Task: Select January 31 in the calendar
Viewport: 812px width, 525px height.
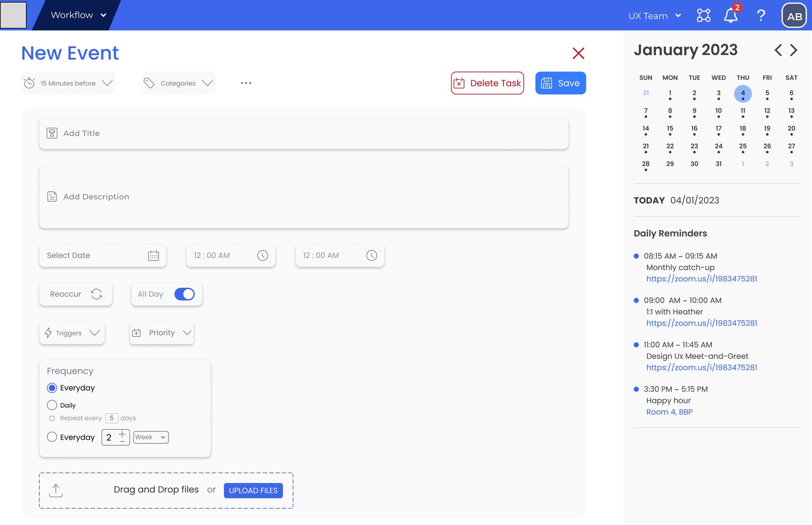Action: pyautogui.click(x=718, y=164)
